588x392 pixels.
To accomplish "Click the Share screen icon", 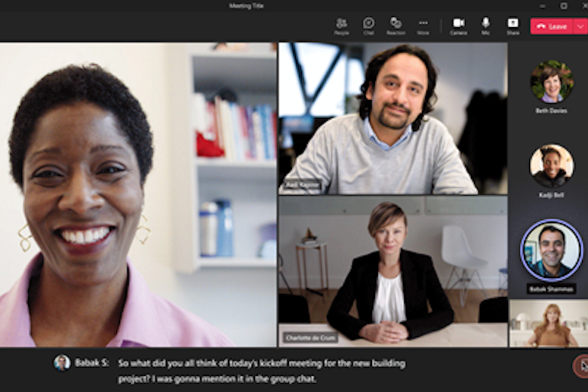I will (512, 26).
